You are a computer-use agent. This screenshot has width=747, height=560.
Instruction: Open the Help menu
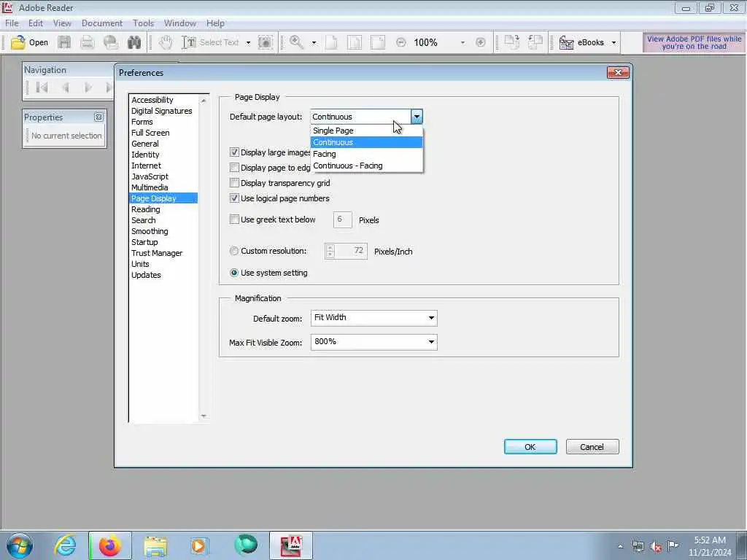point(215,23)
